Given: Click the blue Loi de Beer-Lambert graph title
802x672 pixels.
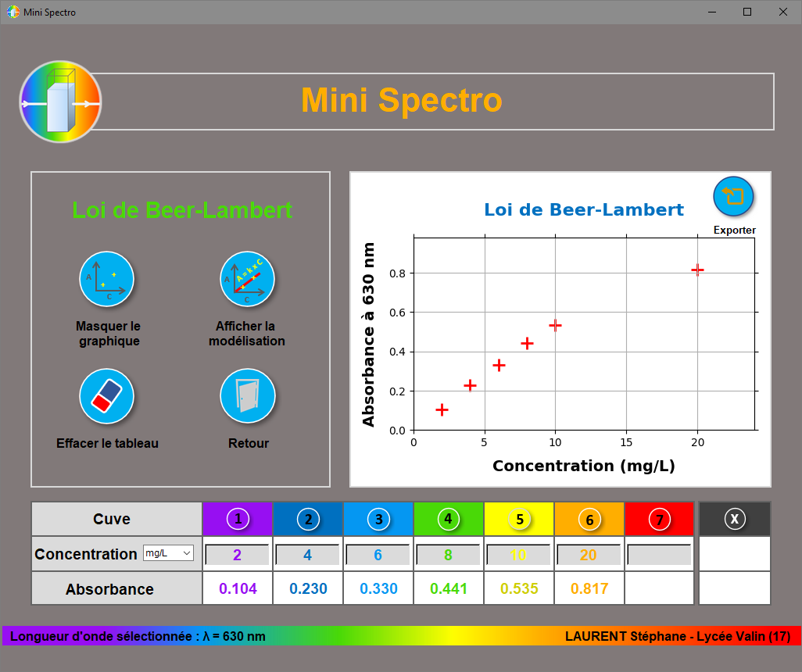Looking at the screenshot, I should point(584,209).
